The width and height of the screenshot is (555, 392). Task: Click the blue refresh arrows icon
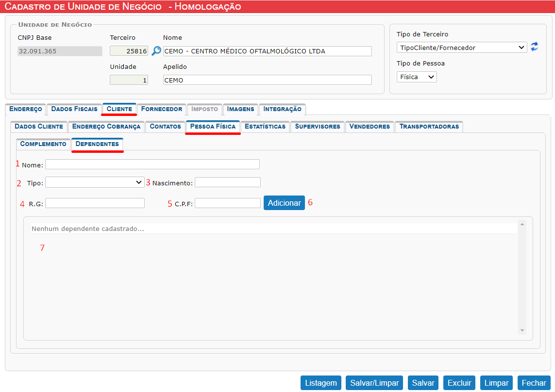535,47
